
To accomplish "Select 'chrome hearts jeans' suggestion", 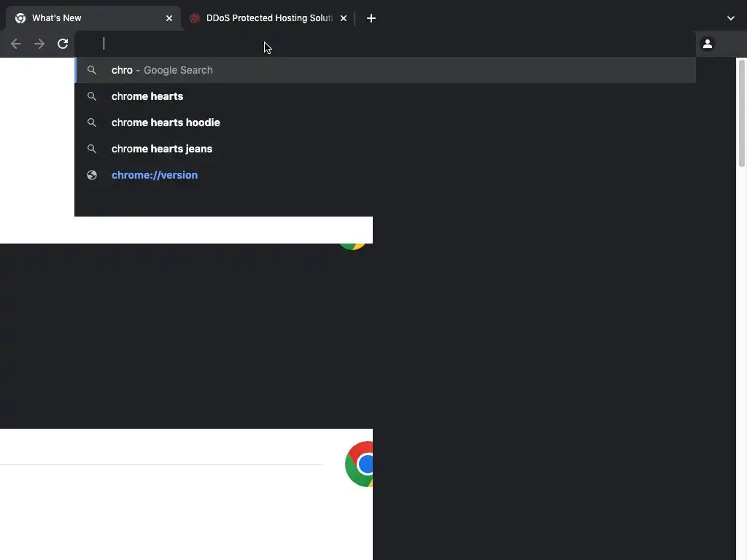I will 385,149.
